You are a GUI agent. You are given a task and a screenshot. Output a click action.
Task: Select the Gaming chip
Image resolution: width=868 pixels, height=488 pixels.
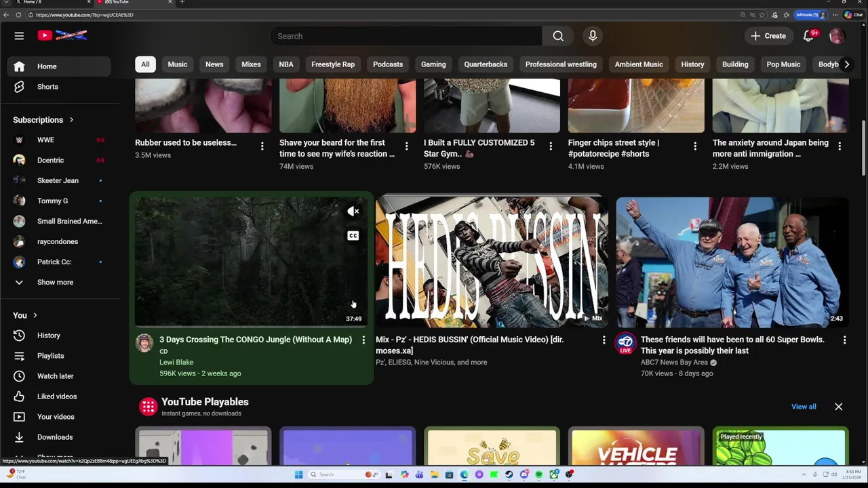[433, 64]
